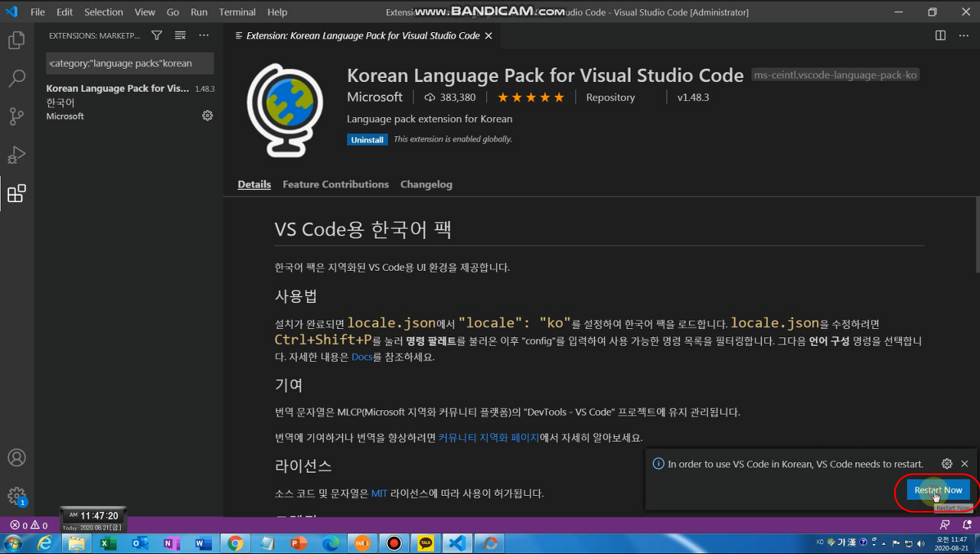Click the notifications bell in the status bar
This screenshot has height=554, width=980.
point(966,525)
